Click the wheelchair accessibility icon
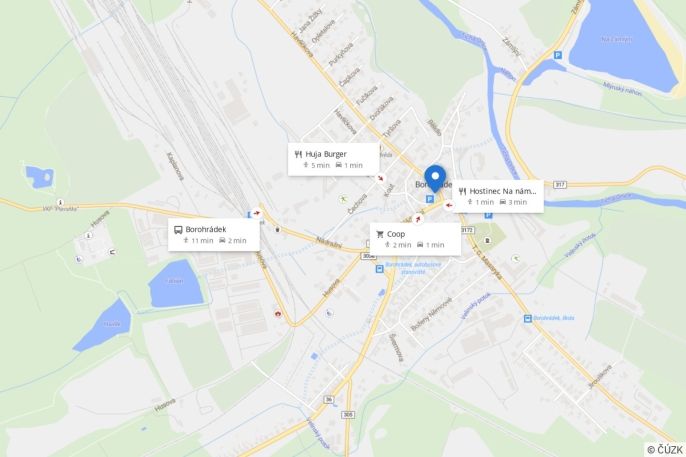The image size is (686, 457). click(x=79, y=259)
